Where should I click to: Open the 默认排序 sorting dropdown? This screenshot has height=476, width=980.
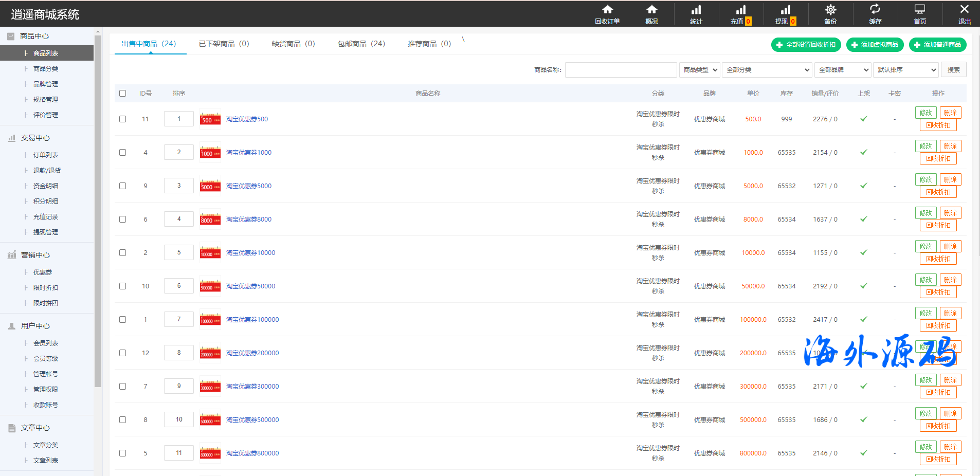[x=905, y=70]
